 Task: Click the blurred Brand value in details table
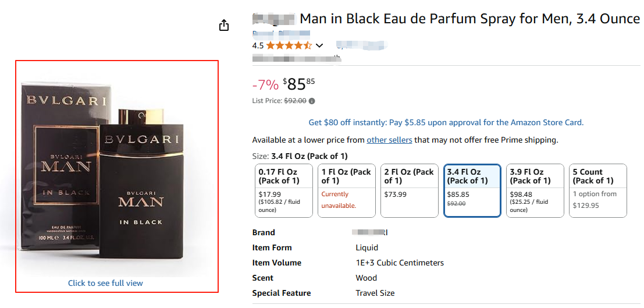pos(371,232)
